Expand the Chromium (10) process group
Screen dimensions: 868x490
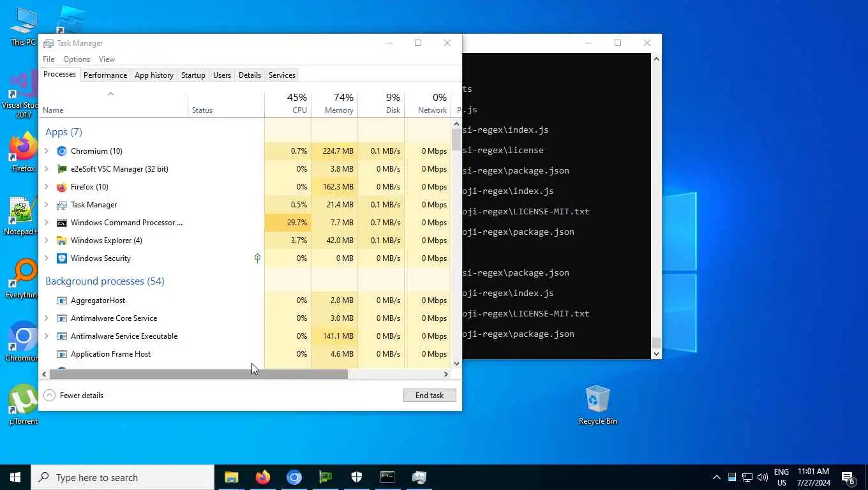click(47, 151)
